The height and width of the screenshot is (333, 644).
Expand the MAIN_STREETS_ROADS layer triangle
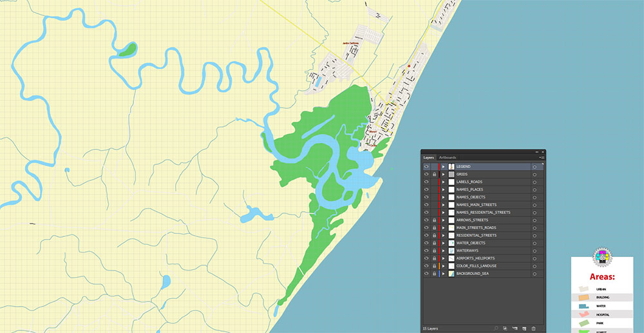pos(444,228)
